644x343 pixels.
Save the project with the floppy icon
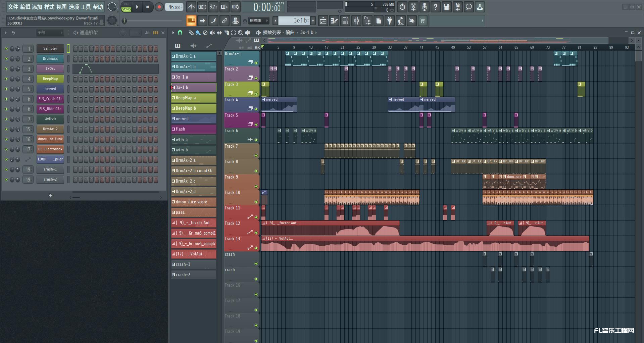click(x=447, y=7)
